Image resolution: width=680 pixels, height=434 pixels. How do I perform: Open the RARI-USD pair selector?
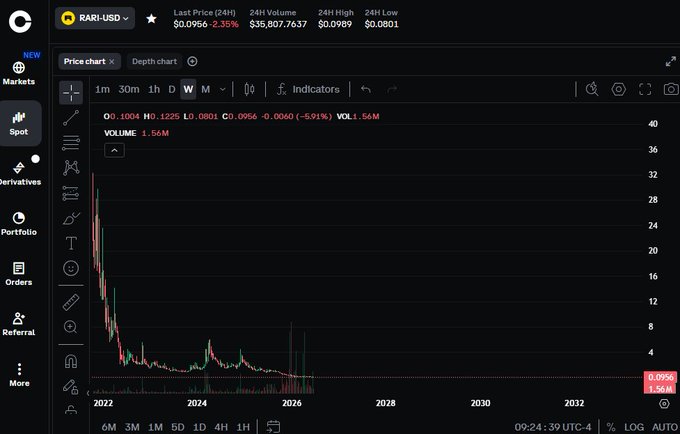pos(95,18)
